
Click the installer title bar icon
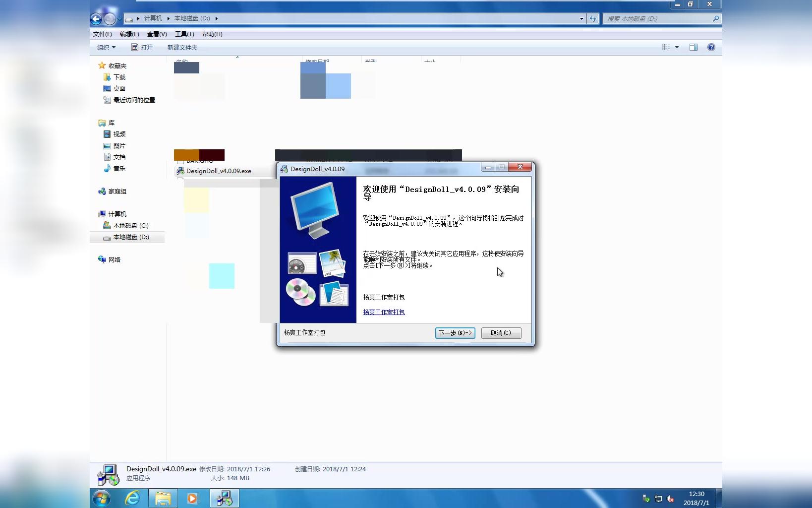click(284, 169)
